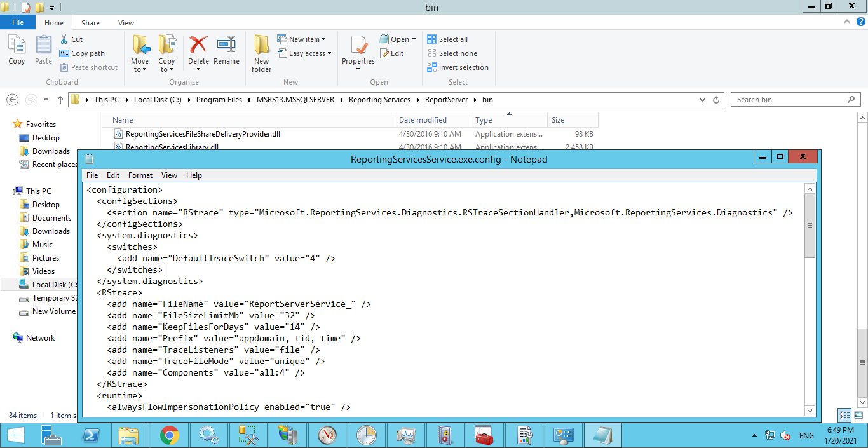The image size is (868, 448).
Task: Sort files by Date modified column
Action: pos(433,120)
